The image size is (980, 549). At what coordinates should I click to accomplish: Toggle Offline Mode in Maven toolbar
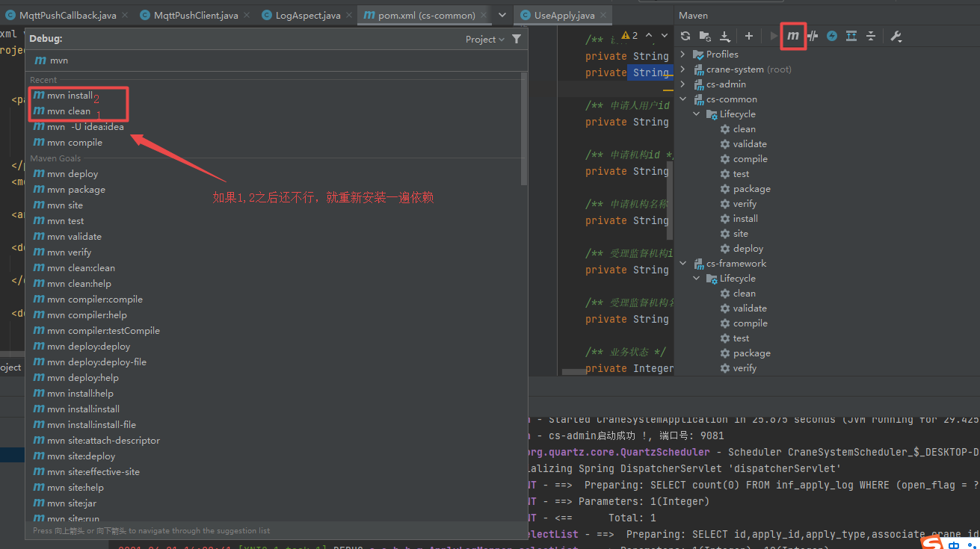coord(832,35)
